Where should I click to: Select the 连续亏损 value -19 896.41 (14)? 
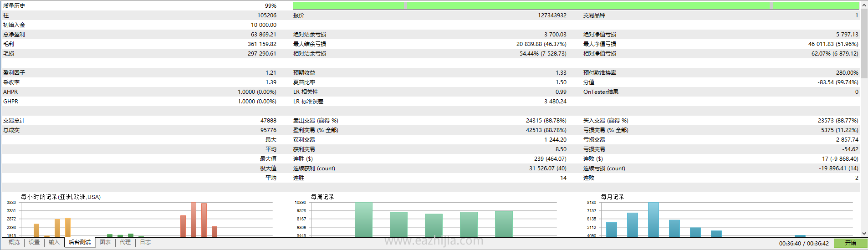pyautogui.click(x=838, y=168)
